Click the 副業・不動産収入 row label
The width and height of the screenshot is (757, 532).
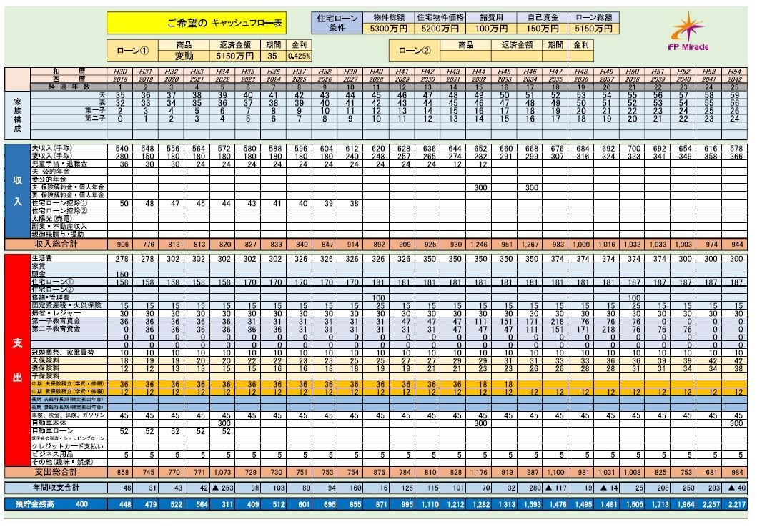click(69, 227)
